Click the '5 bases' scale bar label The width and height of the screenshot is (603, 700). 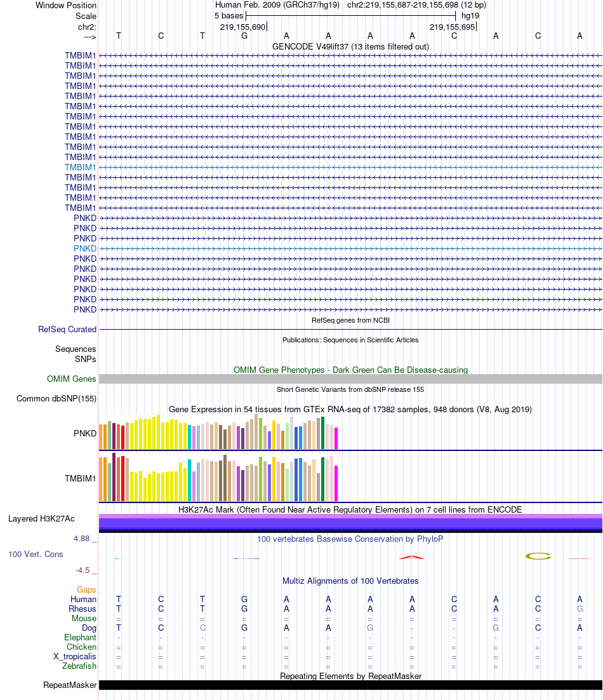pyautogui.click(x=229, y=16)
